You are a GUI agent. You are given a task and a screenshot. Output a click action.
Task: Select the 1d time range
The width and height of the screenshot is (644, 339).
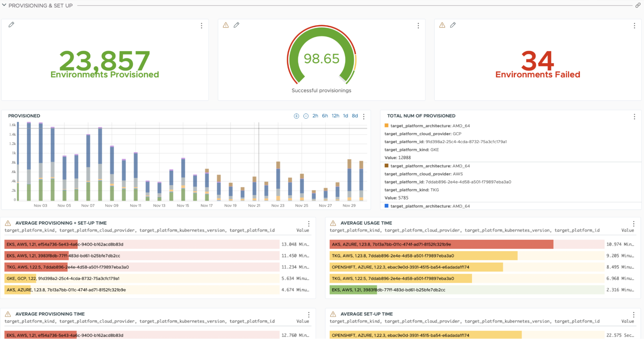pyautogui.click(x=345, y=116)
